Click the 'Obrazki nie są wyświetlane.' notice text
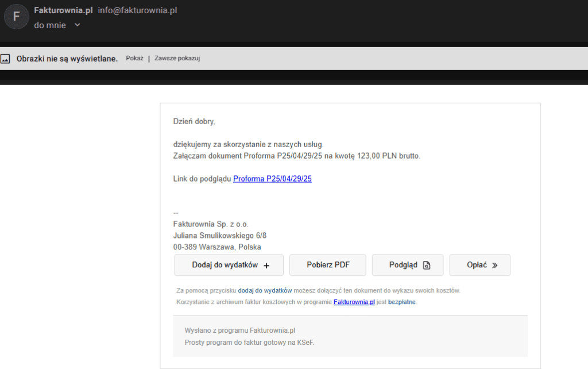Viewport: 588px width, 369px height. (67, 59)
